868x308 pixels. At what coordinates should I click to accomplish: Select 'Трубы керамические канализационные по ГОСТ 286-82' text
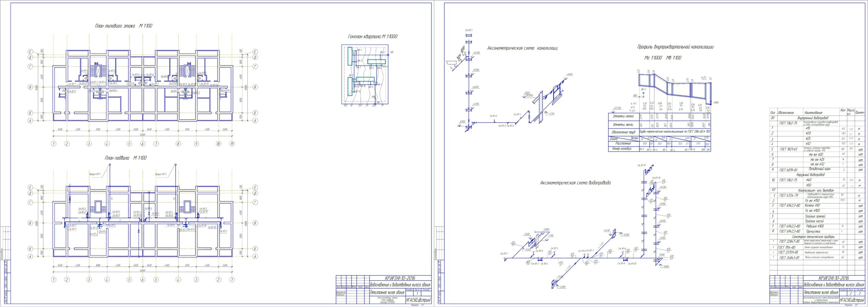click(x=674, y=131)
